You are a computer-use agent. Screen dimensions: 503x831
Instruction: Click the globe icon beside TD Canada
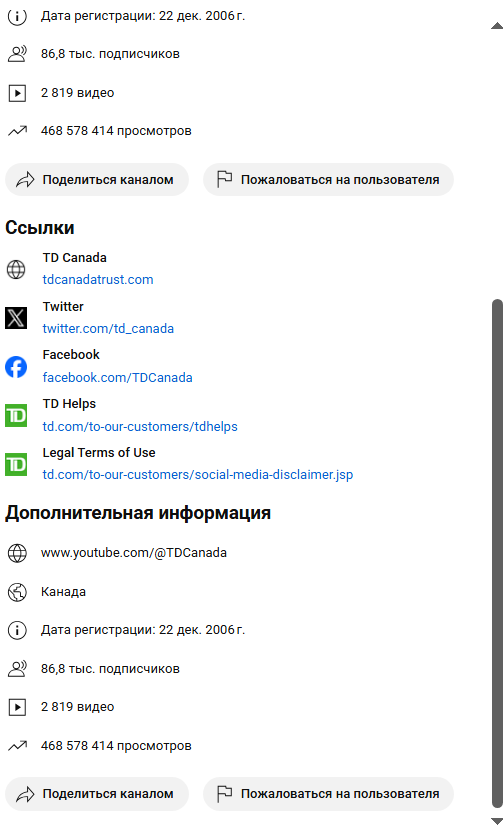click(16, 269)
